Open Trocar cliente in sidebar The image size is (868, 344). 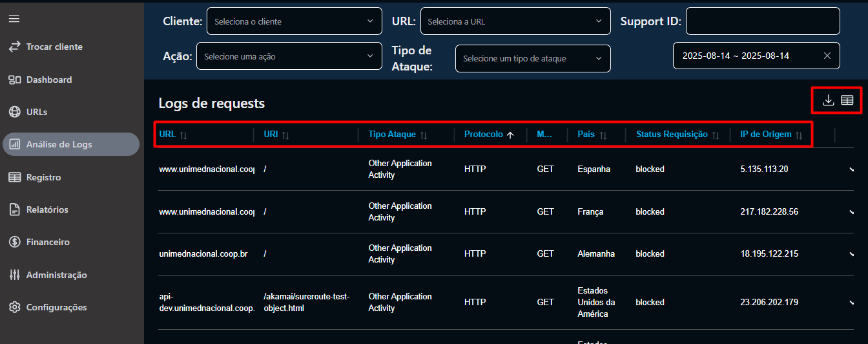[x=54, y=47]
